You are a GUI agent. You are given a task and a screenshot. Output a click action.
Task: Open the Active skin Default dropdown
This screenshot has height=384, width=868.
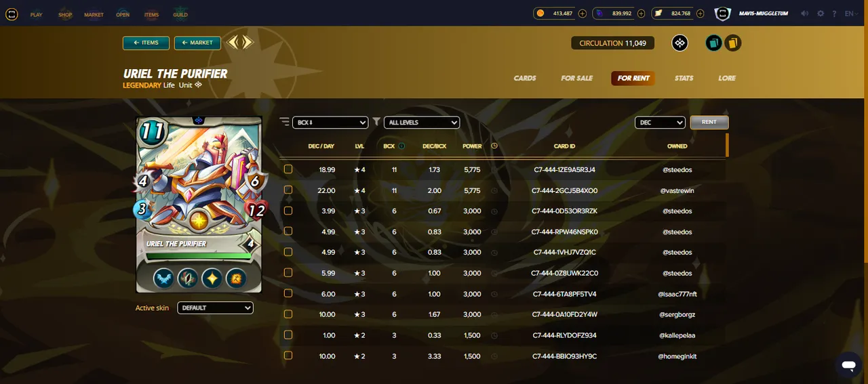click(x=215, y=307)
